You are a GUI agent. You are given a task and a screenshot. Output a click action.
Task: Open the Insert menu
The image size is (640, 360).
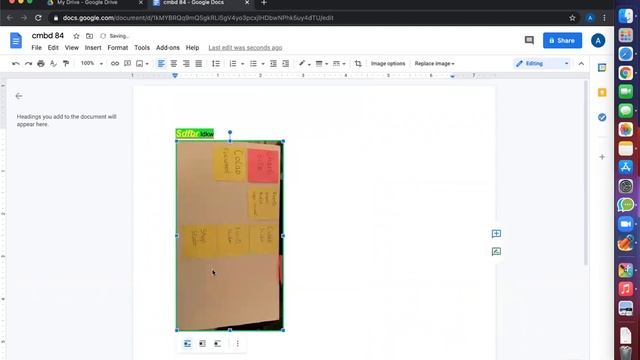point(93,48)
